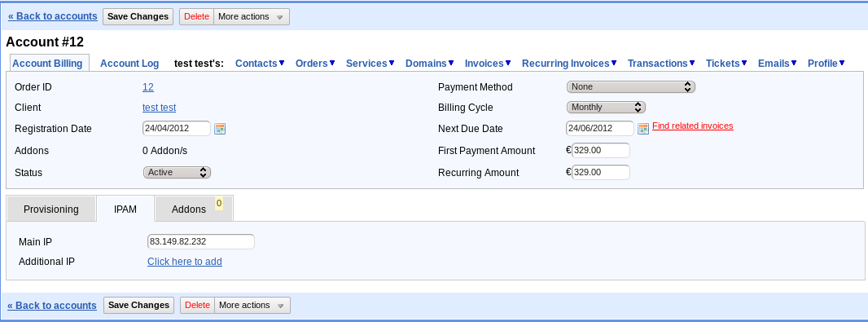Open the Payment Method select box
The image size is (868, 322).
click(630, 87)
